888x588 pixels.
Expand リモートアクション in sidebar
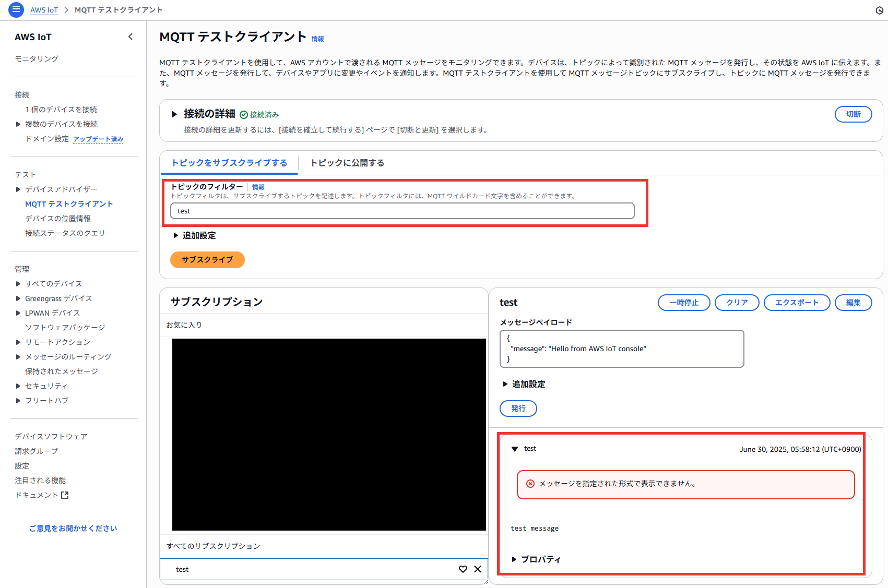click(x=18, y=342)
